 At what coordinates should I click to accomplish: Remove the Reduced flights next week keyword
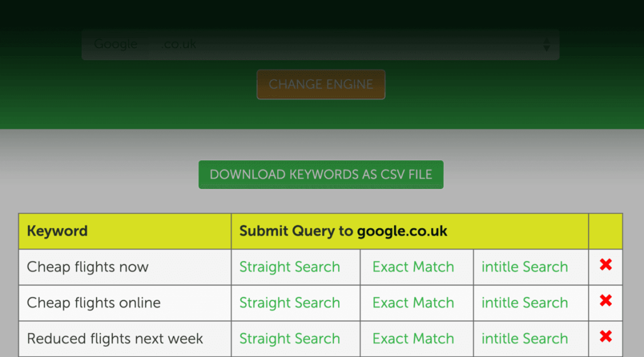pos(606,337)
